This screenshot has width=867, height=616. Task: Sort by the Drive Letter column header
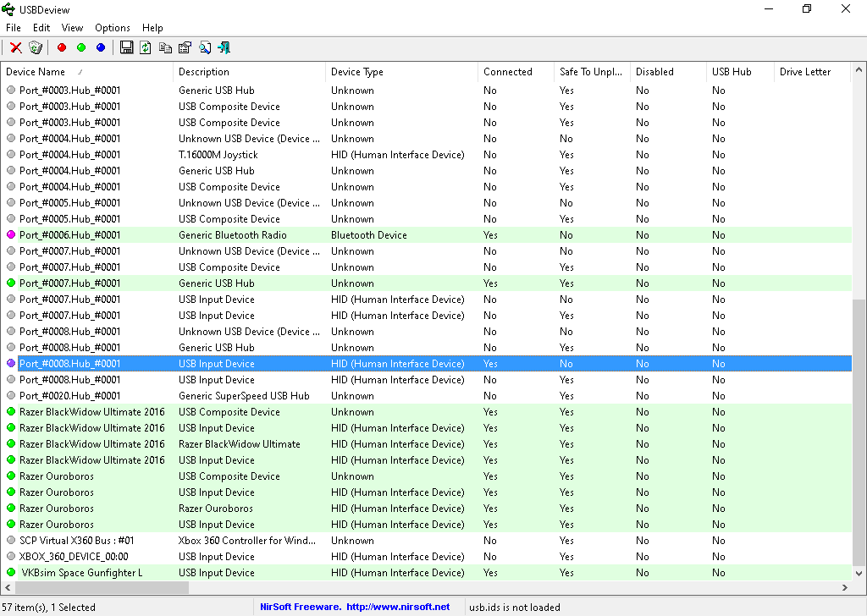point(812,72)
